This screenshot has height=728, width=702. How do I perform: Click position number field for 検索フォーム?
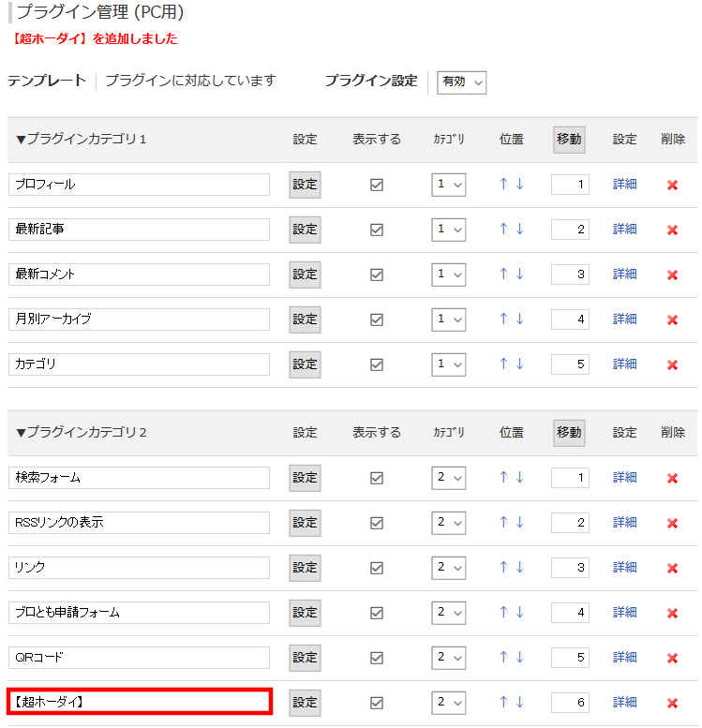pos(570,478)
